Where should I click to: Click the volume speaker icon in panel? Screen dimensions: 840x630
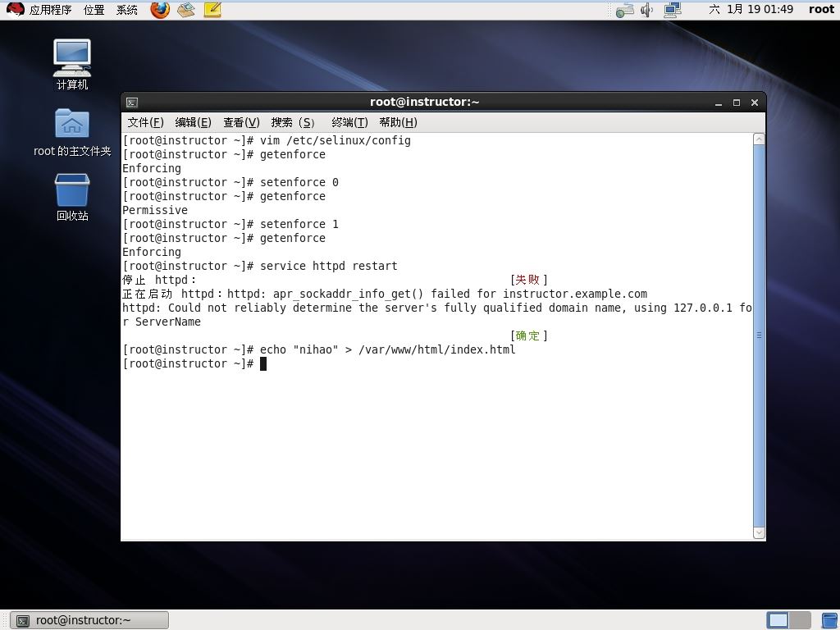[646, 10]
